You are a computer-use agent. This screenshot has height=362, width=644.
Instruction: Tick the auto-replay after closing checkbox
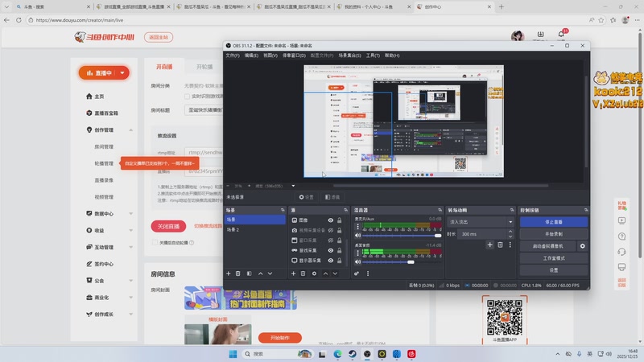click(x=155, y=243)
